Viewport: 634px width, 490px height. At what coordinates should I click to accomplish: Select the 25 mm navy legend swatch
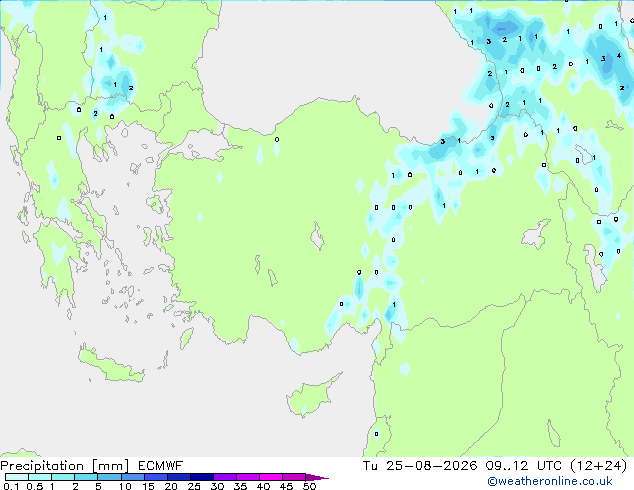[202, 477]
